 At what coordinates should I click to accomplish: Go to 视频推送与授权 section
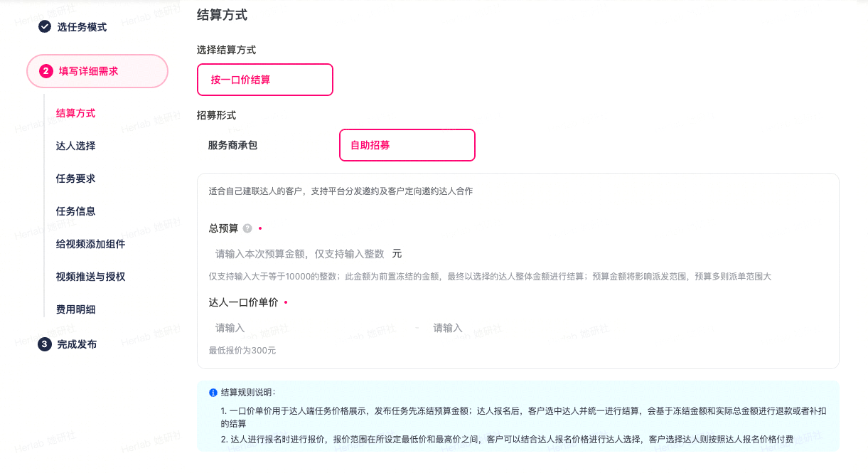pyautogui.click(x=90, y=277)
